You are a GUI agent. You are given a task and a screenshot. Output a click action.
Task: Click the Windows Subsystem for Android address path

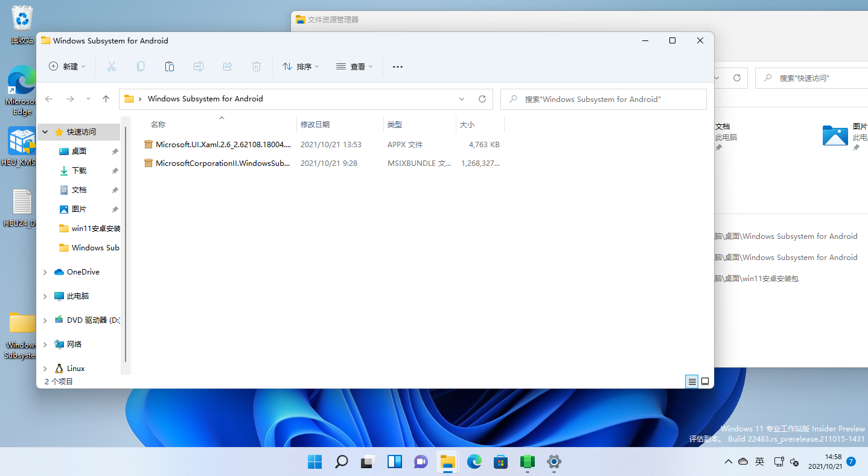[205, 99]
